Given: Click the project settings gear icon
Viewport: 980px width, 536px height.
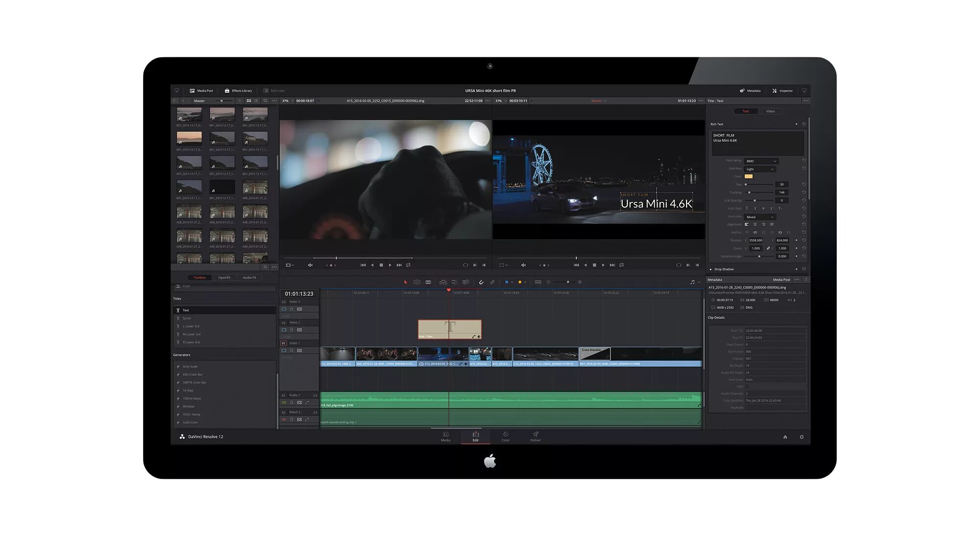Looking at the screenshot, I should coord(802,437).
